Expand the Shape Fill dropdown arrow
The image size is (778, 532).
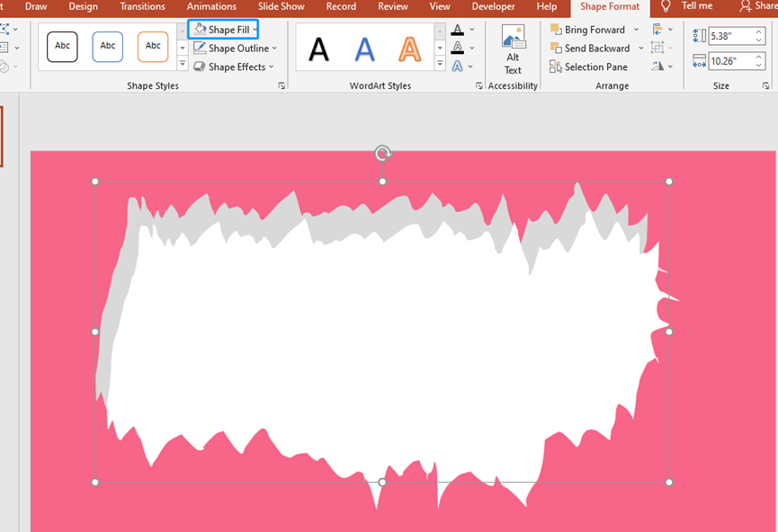(255, 30)
